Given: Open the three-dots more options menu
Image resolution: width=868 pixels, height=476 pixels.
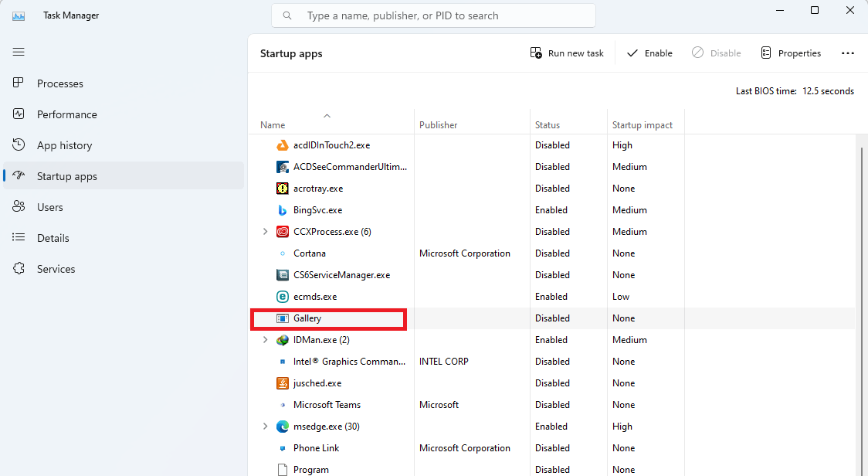Looking at the screenshot, I should pos(847,53).
